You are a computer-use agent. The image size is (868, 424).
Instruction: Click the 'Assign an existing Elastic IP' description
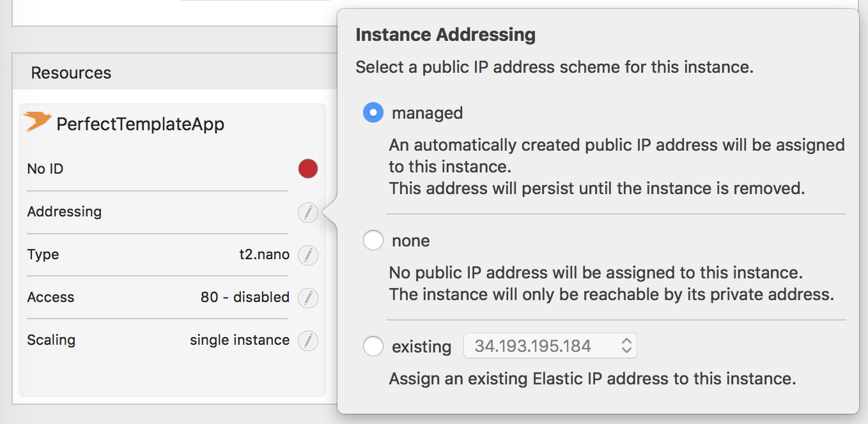(593, 379)
